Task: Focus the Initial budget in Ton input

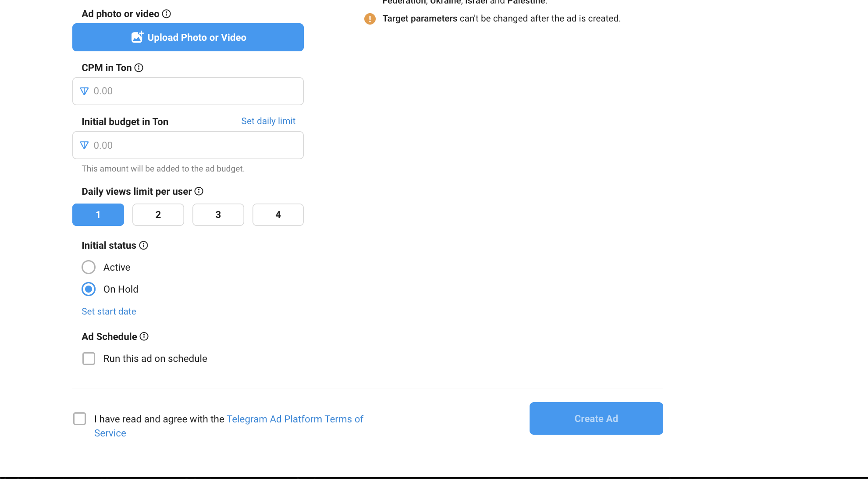Action: tap(188, 145)
